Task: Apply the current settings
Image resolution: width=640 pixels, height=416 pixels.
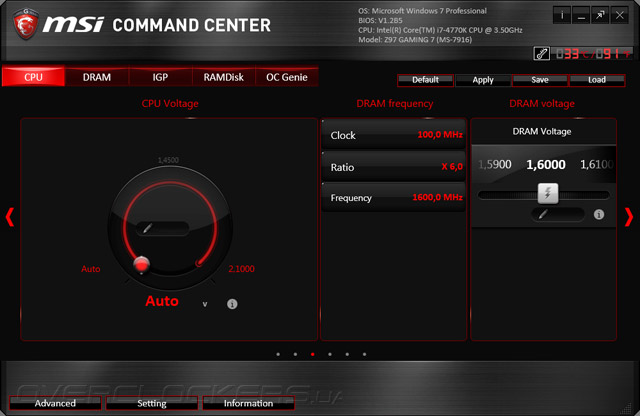Action: click(483, 80)
